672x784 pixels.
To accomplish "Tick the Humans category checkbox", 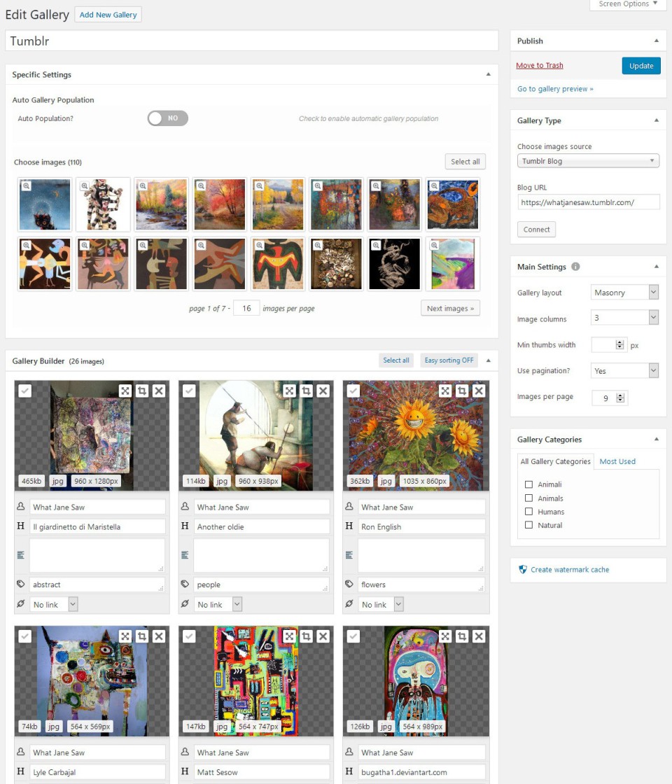I will tap(529, 512).
